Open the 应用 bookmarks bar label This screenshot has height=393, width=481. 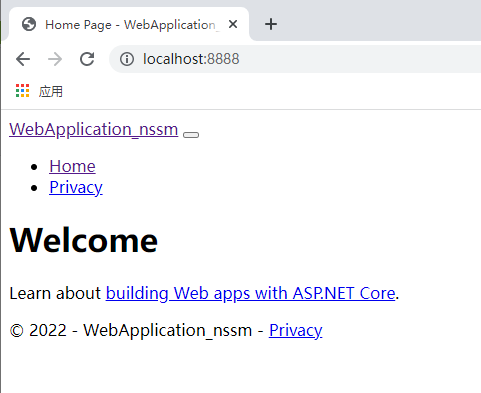click(x=51, y=91)
